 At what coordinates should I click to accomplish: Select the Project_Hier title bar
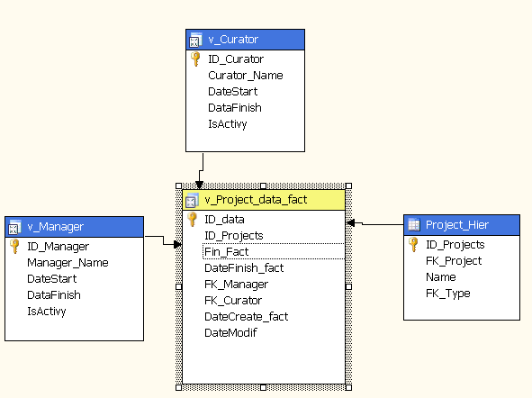pyautogui.click(x=462, y=225)
